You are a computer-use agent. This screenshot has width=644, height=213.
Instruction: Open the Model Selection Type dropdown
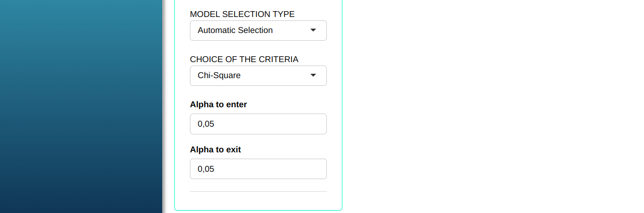(x=258, y=31)
